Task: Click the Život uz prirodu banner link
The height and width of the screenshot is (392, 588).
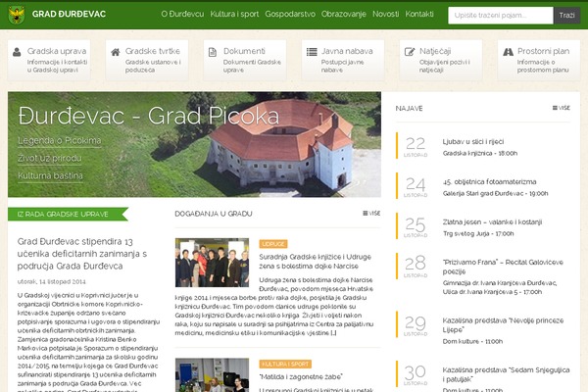Action: coord(49,159)
